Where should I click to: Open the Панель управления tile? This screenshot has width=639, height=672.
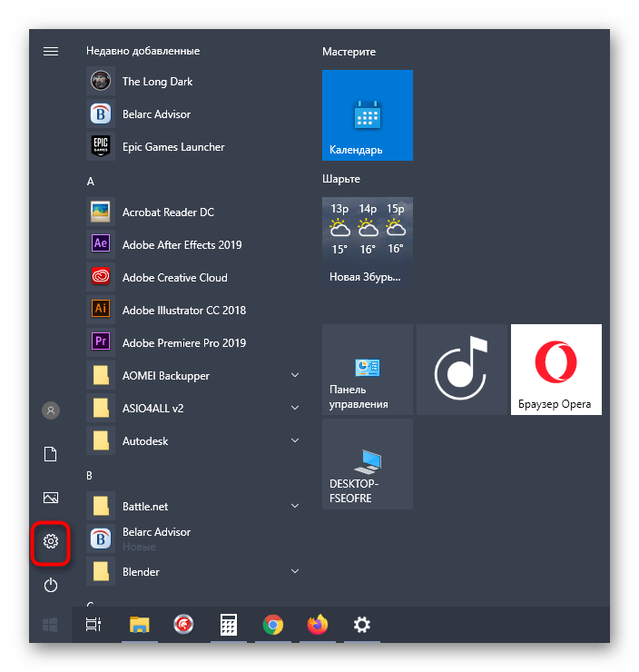tap(368, 370)
